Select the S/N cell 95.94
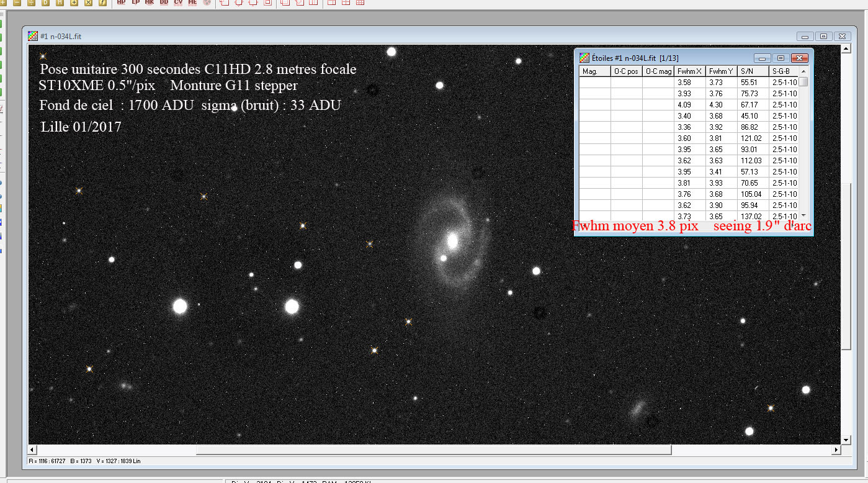The image size is (868, 483). pos(754,205)
